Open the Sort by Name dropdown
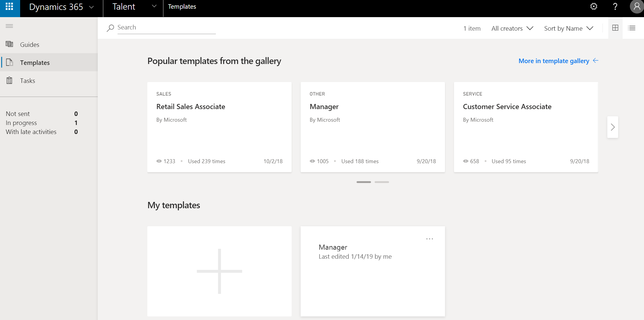The height and width of the screenshot is (320, 644). pos(568,28)
